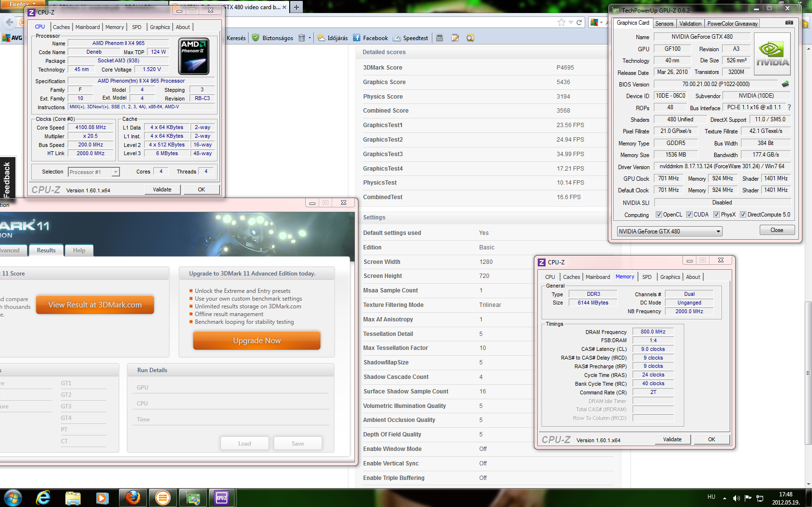Switch to the Caches tab in top CPU-Z
Viewport: 812px width, 507px height.
click(61, 27)
